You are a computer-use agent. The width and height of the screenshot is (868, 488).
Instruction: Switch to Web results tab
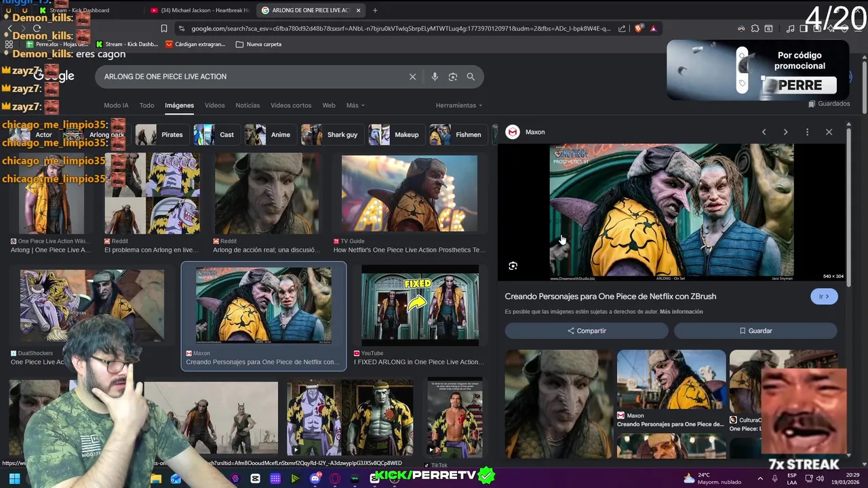[329, 105]
